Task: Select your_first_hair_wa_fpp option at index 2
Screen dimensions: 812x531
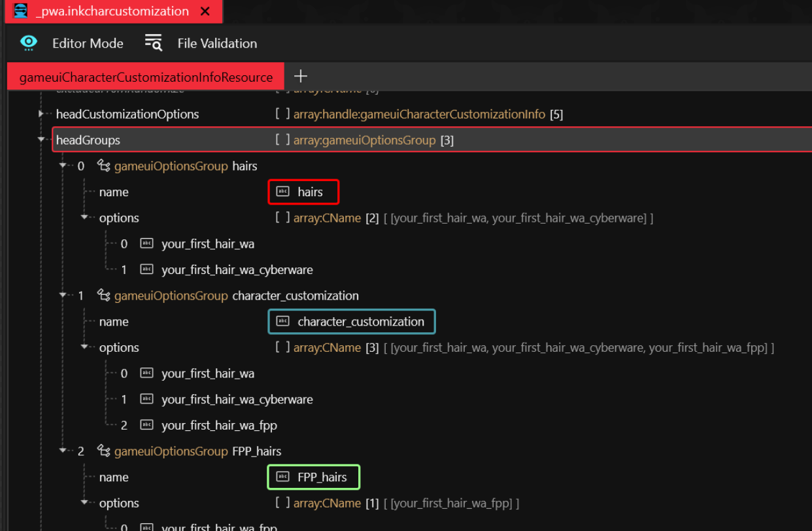Action: [x=219, y=425]
